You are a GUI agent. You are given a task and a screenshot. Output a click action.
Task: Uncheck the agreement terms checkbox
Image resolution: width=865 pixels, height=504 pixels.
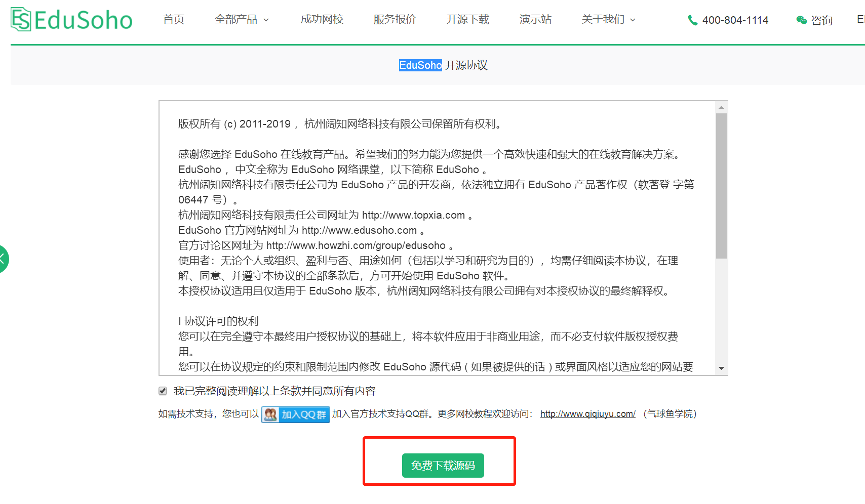[x=163, y=391]
